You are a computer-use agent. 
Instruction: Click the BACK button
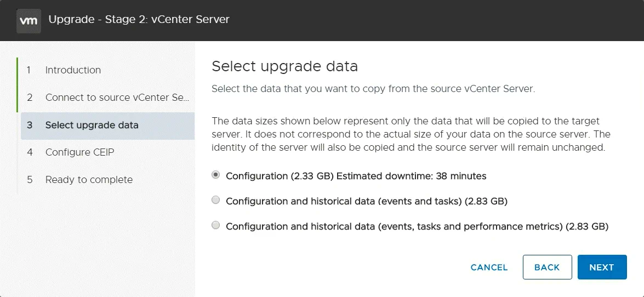[x=547, y=267]
